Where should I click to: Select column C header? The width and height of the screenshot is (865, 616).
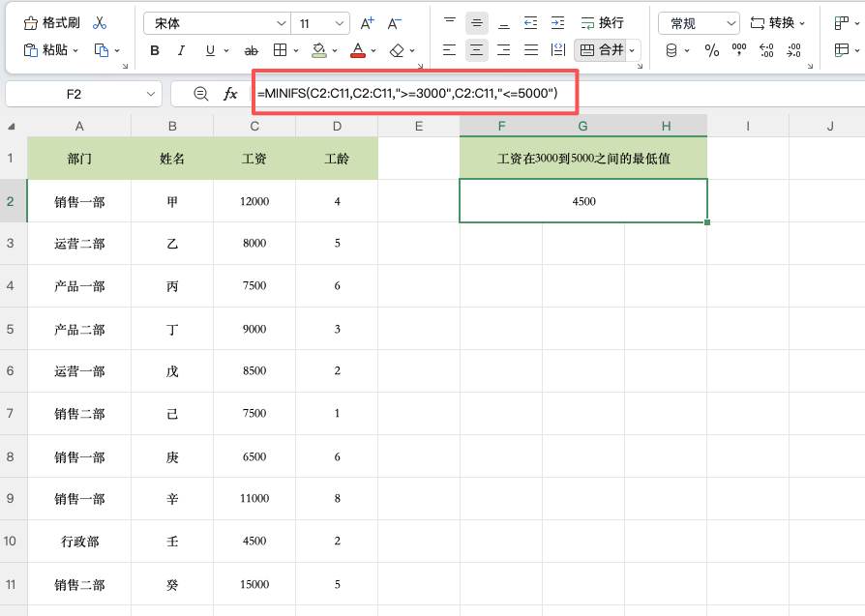point(254,127)
